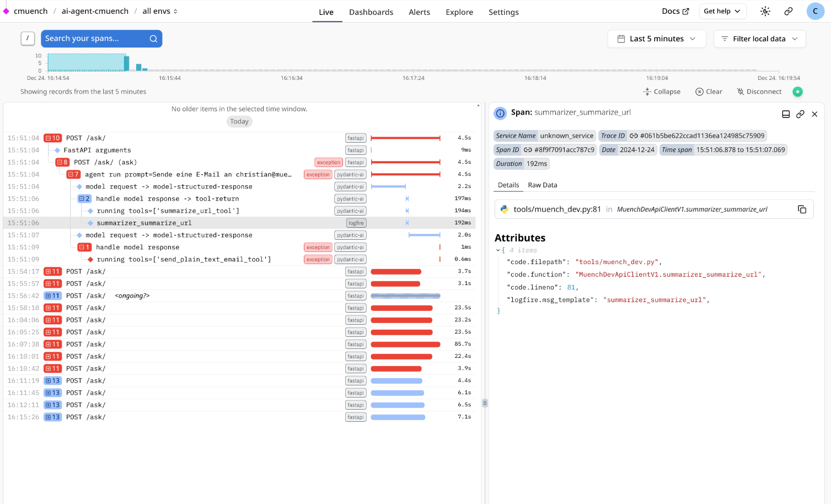Open the Docs external link
The width and height of the screenshot is (831, 504).
point(675,11)
